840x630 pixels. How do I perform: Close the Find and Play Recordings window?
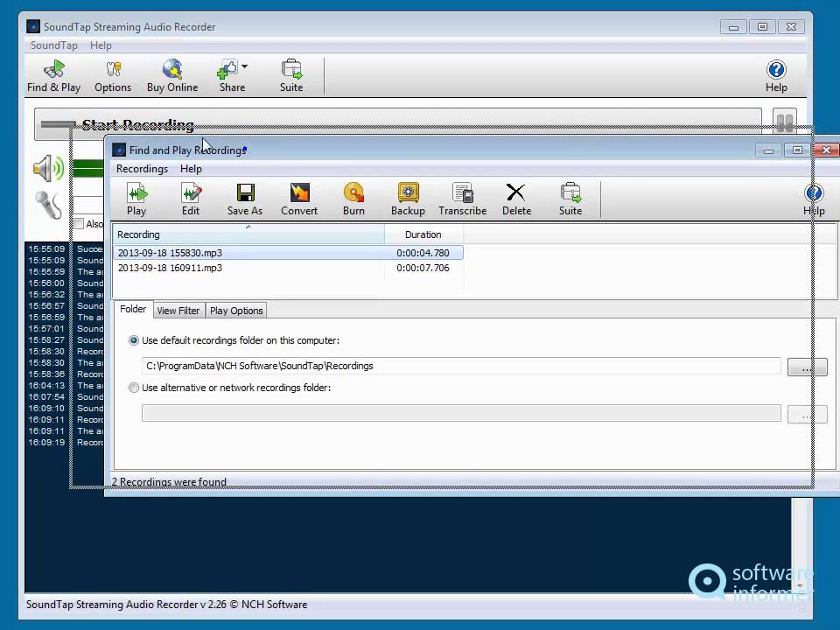(827, 150)
